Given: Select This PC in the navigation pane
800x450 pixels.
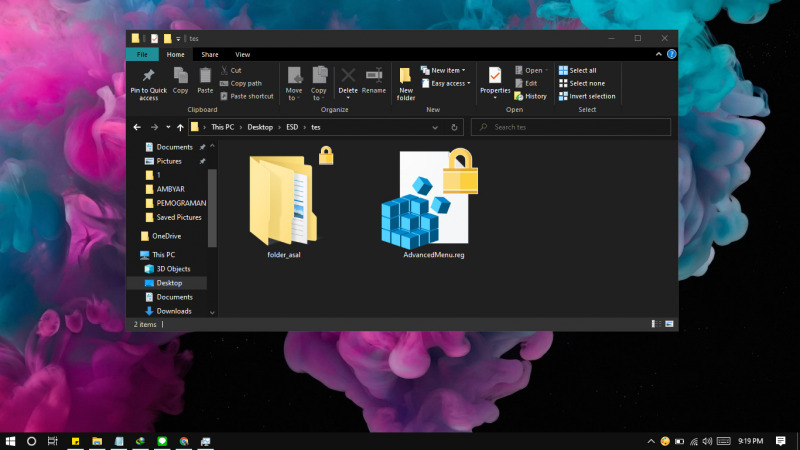Looking at the screenshot, I should tap(163, 255).
